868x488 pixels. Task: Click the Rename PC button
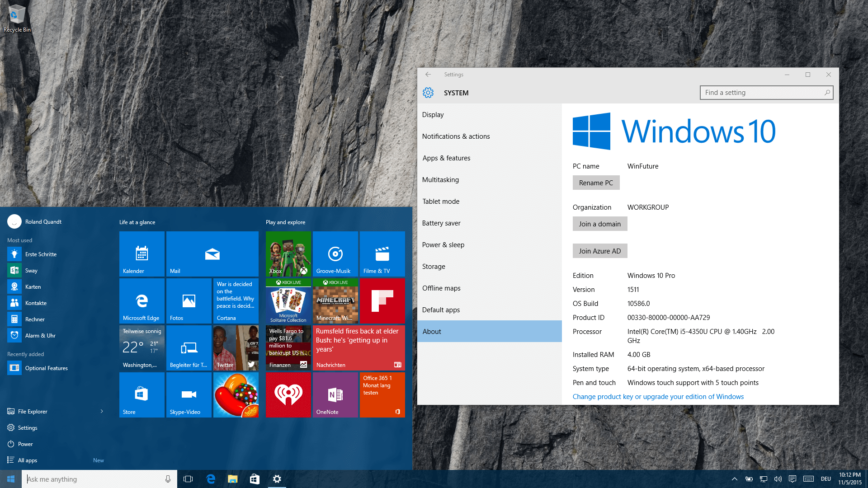point(596,183)
